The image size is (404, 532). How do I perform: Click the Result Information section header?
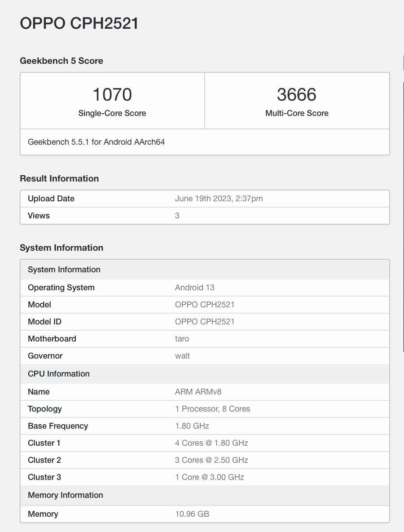pos(59,178)
